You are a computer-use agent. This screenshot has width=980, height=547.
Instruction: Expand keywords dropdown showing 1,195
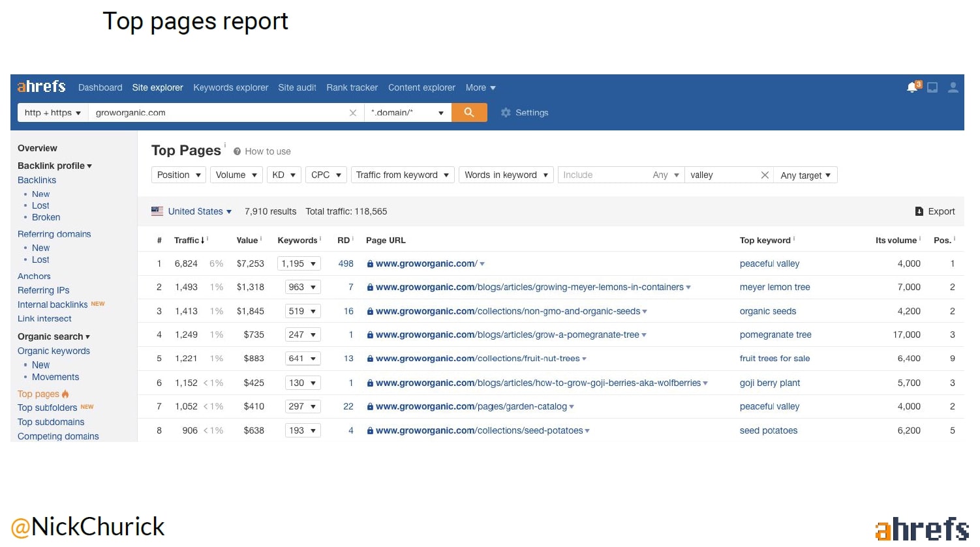pyautogui.click(x=299, y=264)
